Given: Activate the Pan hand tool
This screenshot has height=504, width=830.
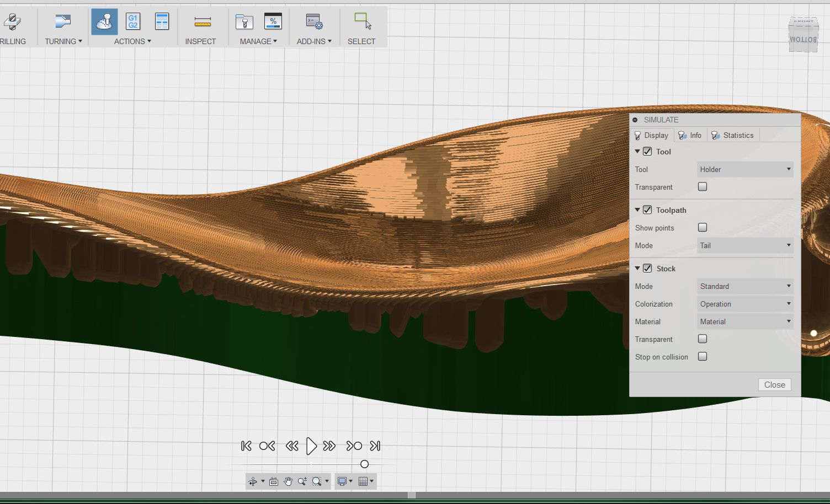Looking at the screenshot, I should [288, 481].
